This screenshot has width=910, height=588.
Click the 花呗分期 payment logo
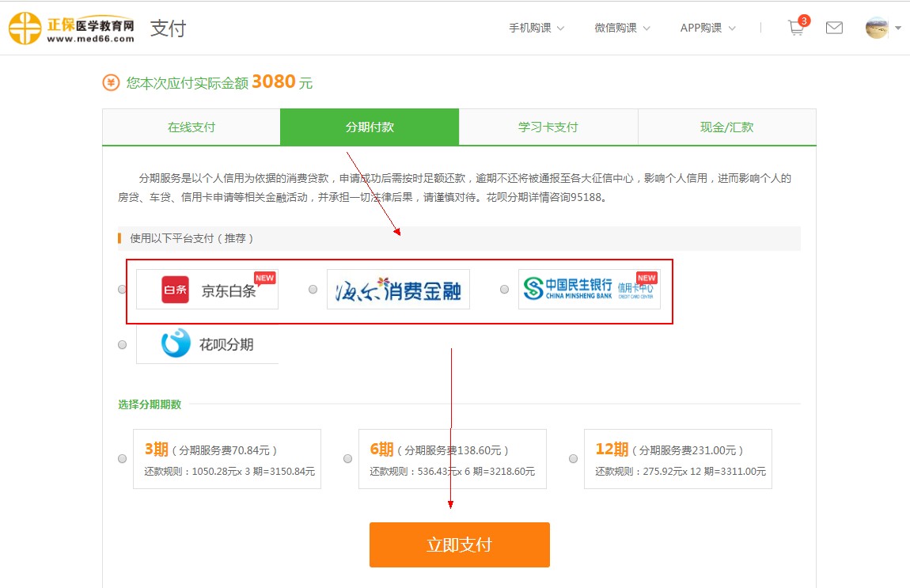pyautogui.click(x=207, y=344)
